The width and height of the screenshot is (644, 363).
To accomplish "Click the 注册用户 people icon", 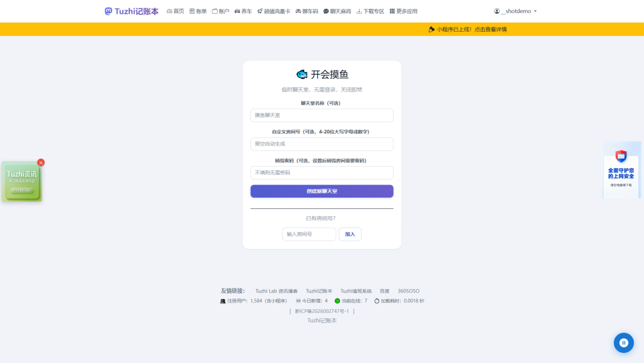I will click(222, 301).
